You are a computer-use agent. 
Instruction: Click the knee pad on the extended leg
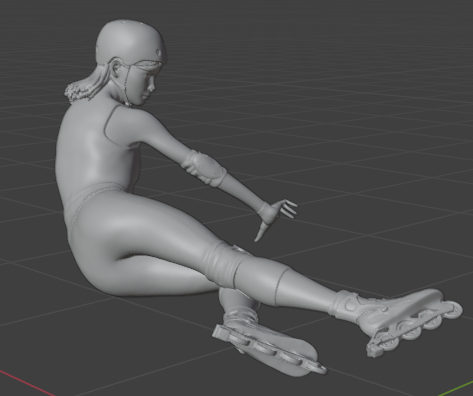[226, 264]
